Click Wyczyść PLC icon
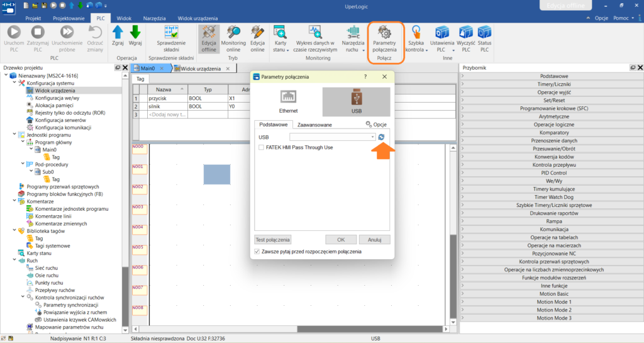The image size is (644, 343). (x=466, y=32)
